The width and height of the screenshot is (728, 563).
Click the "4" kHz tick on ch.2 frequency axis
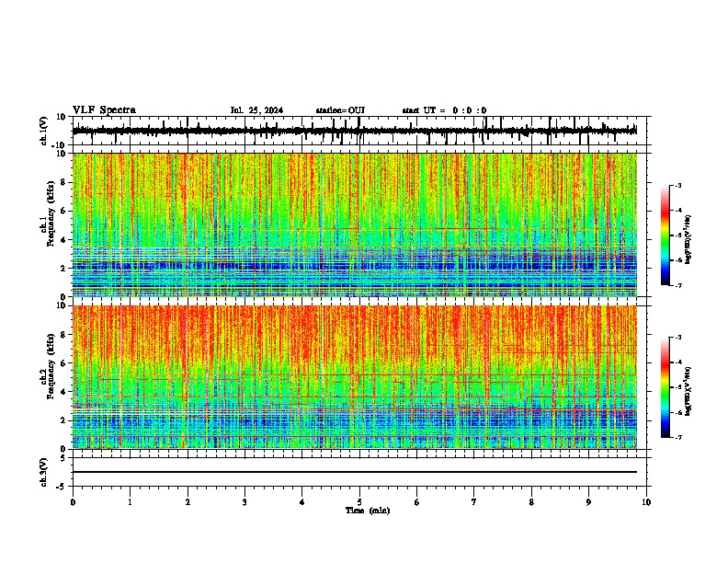tap(63, 392)
